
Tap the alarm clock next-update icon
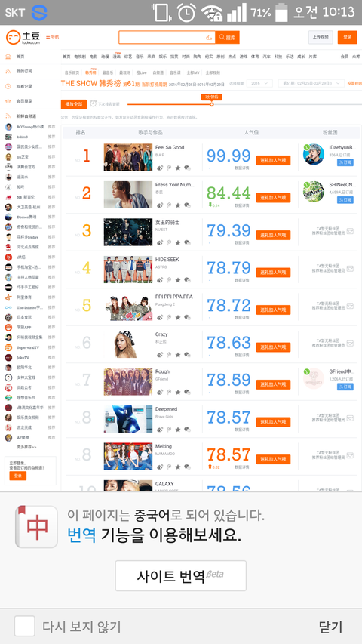93,103
